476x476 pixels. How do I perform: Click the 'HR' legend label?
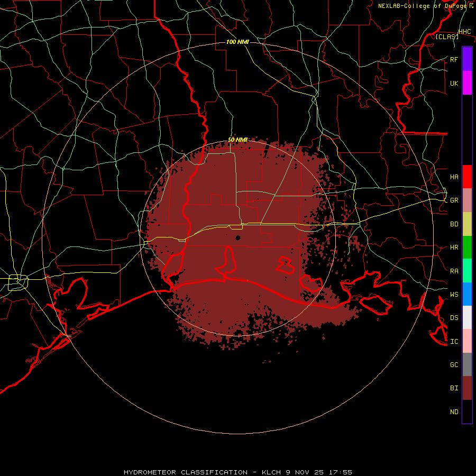coord(454,248)
